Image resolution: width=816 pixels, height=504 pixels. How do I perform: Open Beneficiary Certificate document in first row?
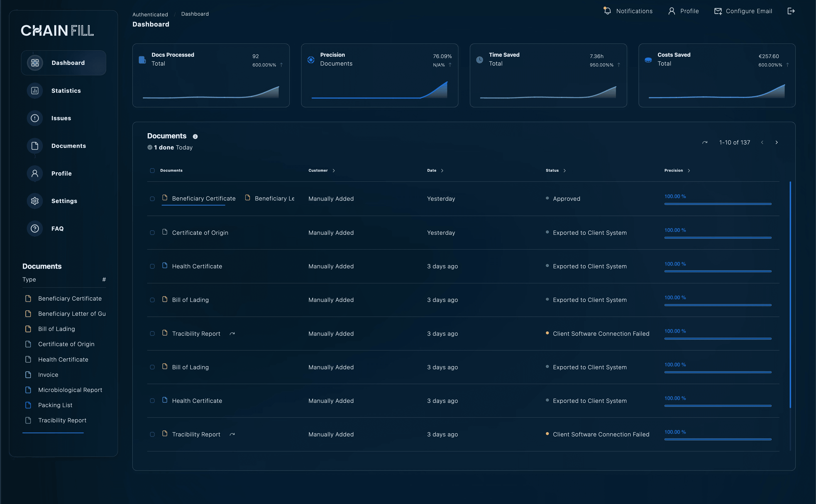(204, 198)
